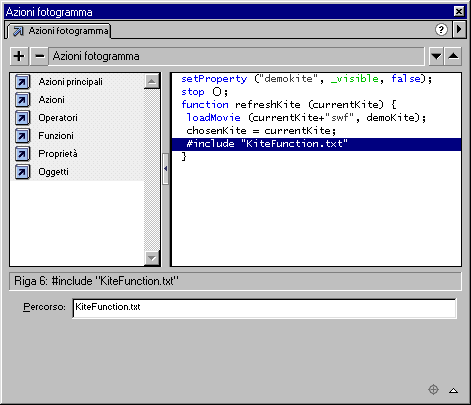Move selected action up with arrow

[453, 56]
